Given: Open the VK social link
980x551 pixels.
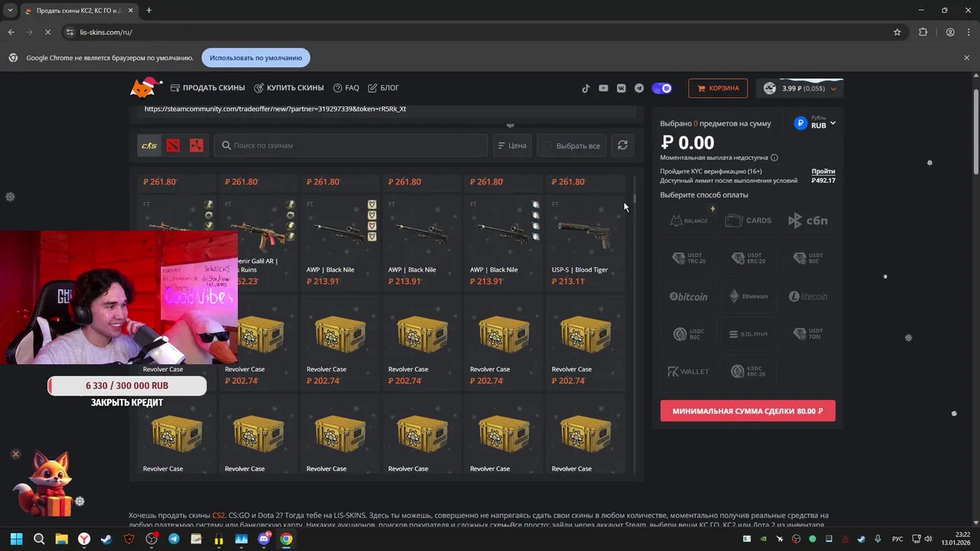Looking at the screenshot, I should [621, 88].
